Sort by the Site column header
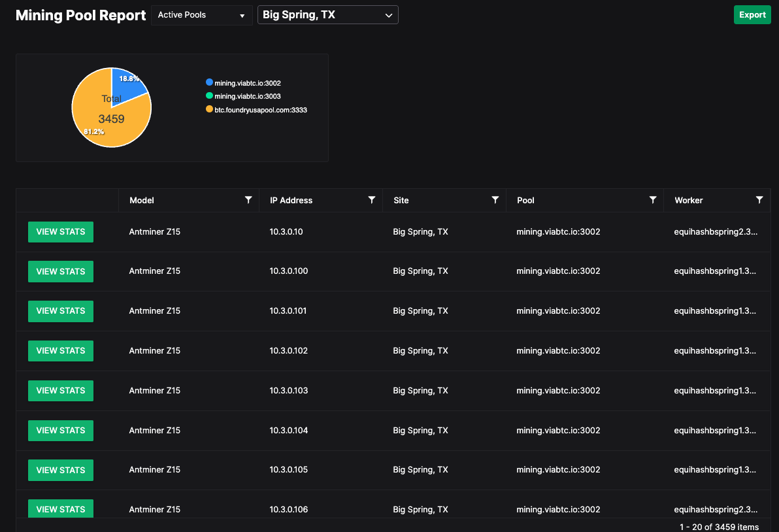The width and height of the screenshot is (779, 532). click(x=401, y=200)
